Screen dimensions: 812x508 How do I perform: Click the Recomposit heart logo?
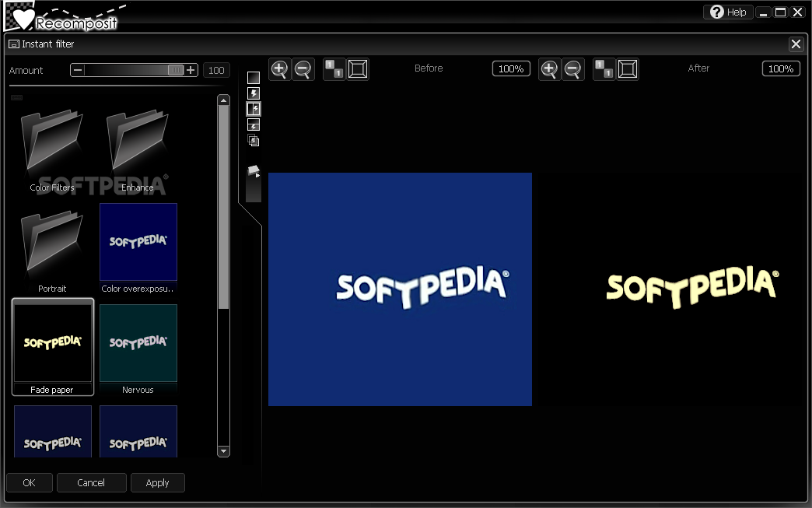tap(23, 19)
